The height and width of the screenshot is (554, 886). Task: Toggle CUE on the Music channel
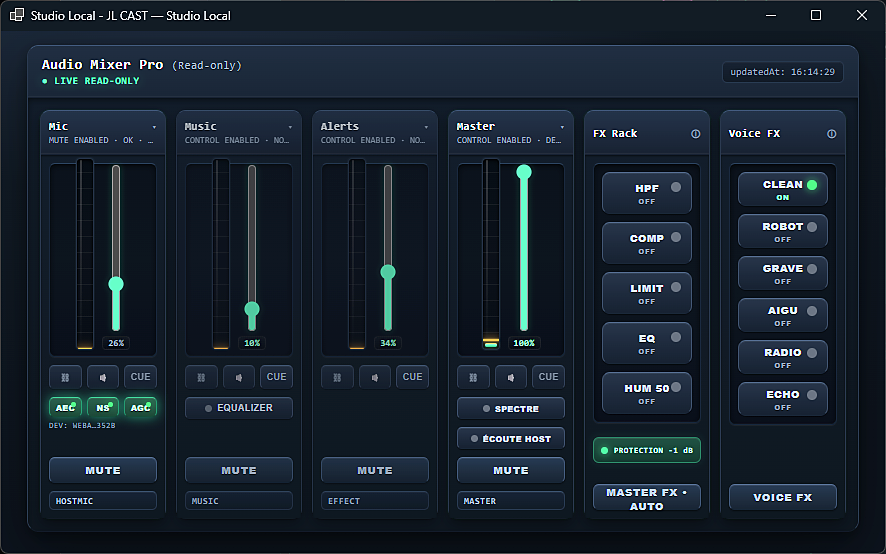[276, 377]
